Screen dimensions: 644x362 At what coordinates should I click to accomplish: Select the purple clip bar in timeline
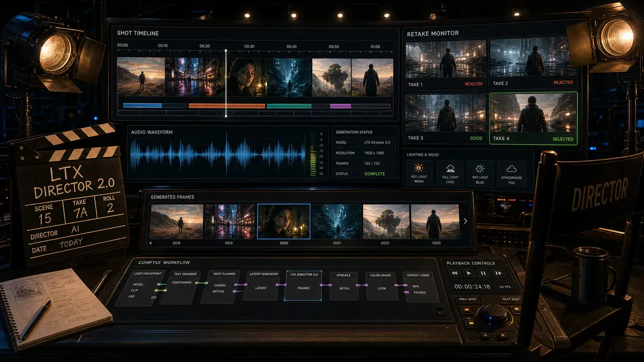point(340,106)
